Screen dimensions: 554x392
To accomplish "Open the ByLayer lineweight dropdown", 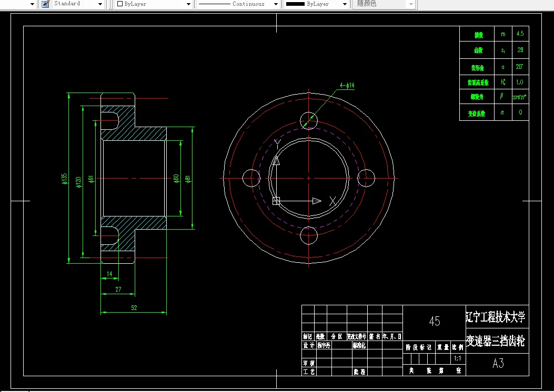I will pos(345,4).
